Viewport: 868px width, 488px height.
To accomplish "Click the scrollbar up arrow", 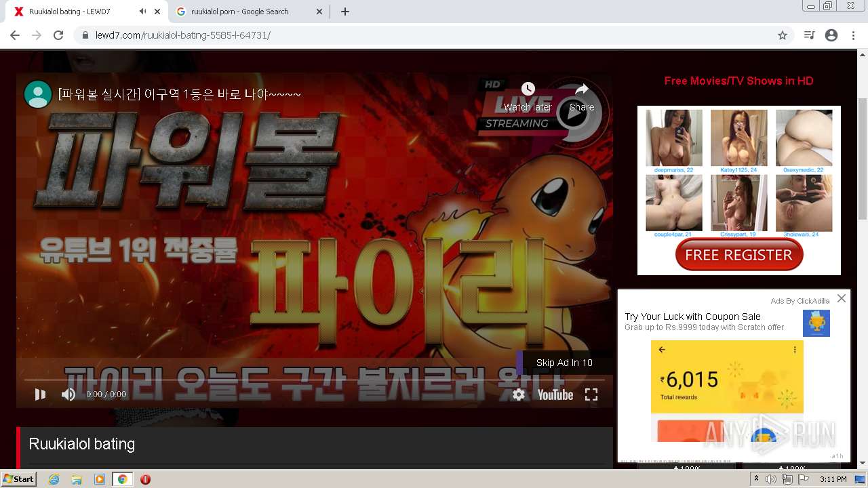I will pyautogui.click(x=862, y=56).
